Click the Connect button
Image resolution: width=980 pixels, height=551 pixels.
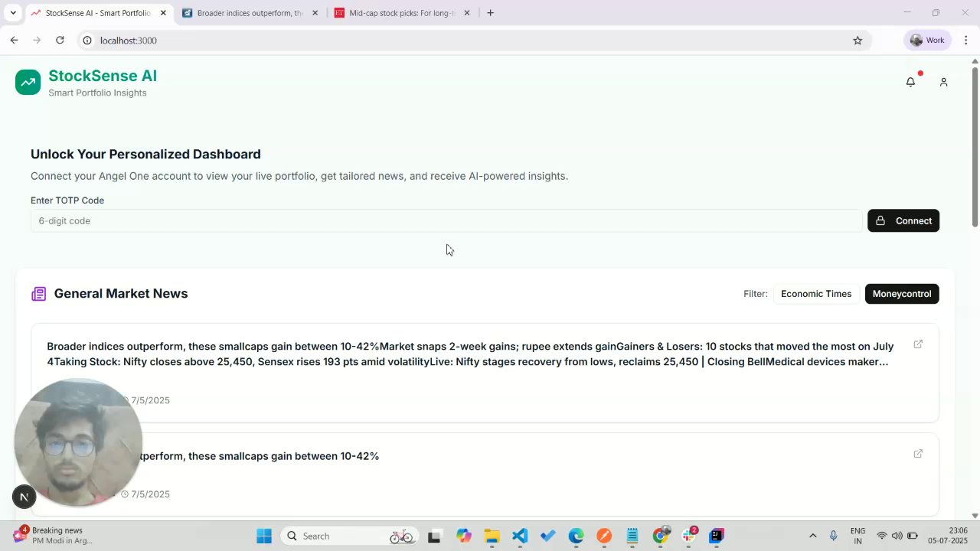click(903, 220)
